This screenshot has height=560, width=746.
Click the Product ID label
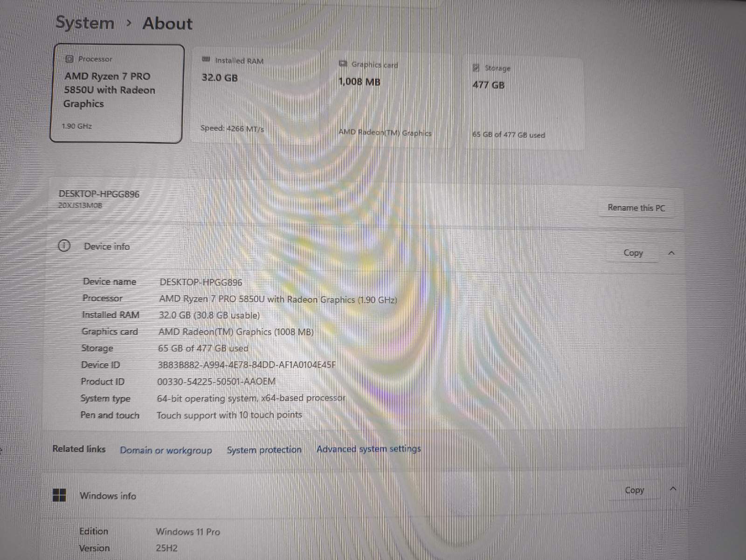(103, 381)
